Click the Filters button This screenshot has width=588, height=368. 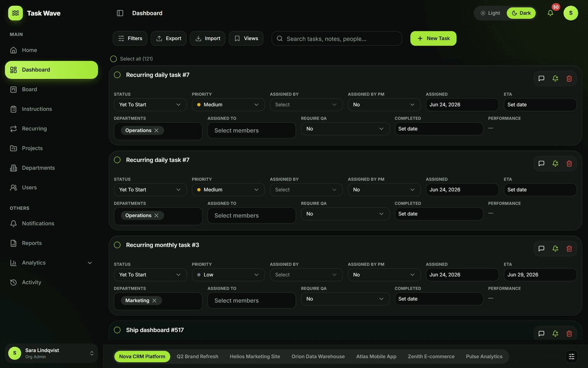(x=130, y=38)
